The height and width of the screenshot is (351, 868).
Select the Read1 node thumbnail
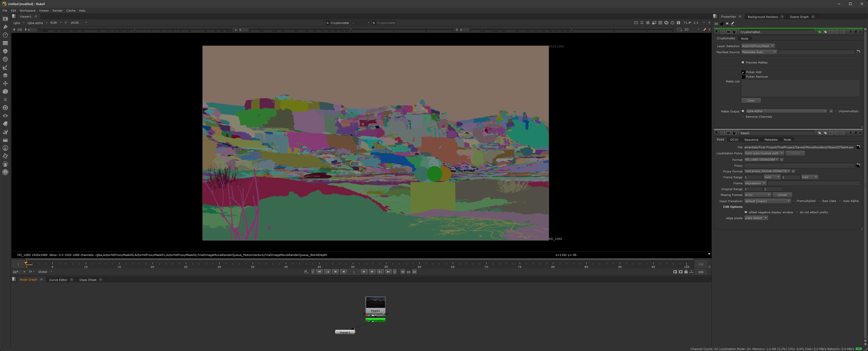[x=375, y=302]
